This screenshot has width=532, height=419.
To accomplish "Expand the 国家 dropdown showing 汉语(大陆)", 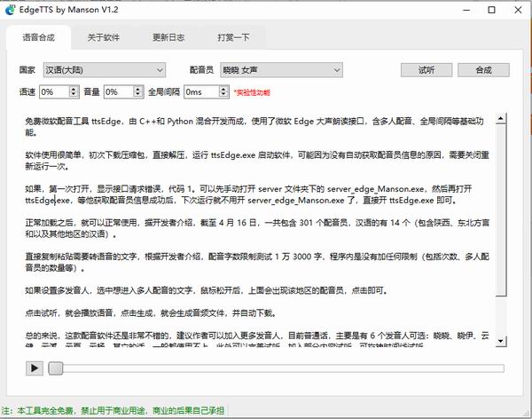I will coord(105,70).
